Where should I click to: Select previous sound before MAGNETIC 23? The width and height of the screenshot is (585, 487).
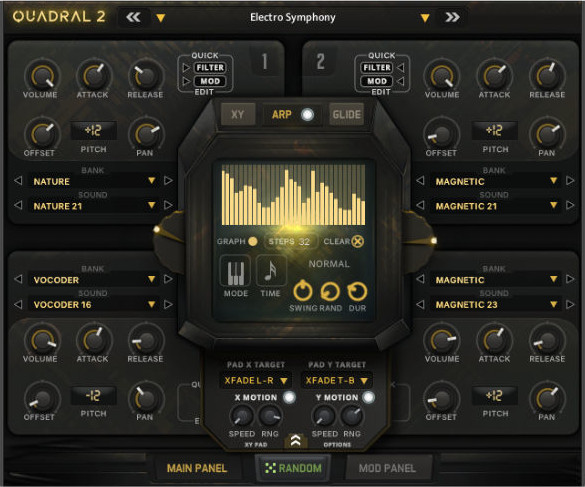[420, 304]
